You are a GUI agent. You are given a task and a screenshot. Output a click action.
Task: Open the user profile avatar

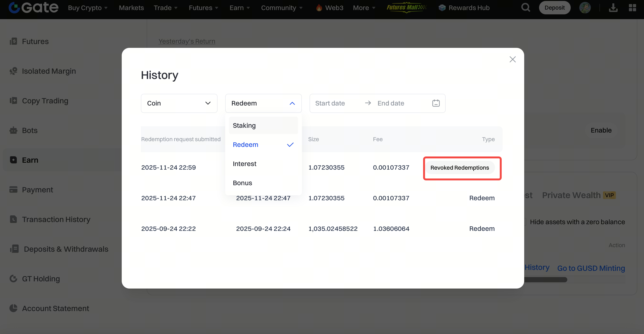point(585,8)
